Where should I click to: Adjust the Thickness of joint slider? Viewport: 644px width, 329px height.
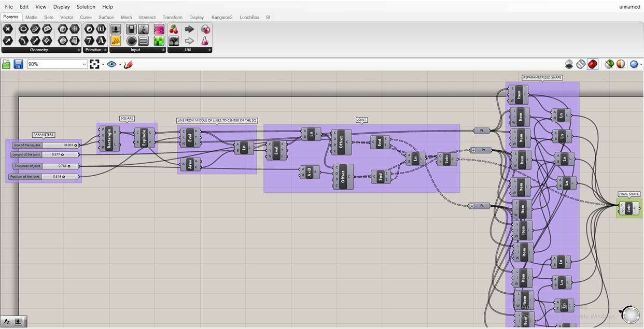tap(46, 166)
